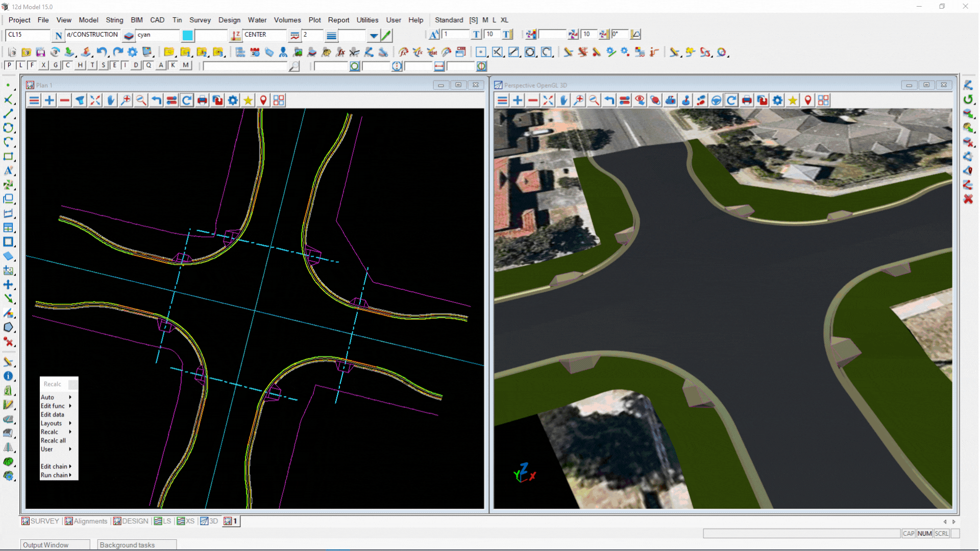The width and height of the screenshot is (980, 551).
Task: Click the blue dropdown arrow beside the pencil tool
Action: [374, 36]
